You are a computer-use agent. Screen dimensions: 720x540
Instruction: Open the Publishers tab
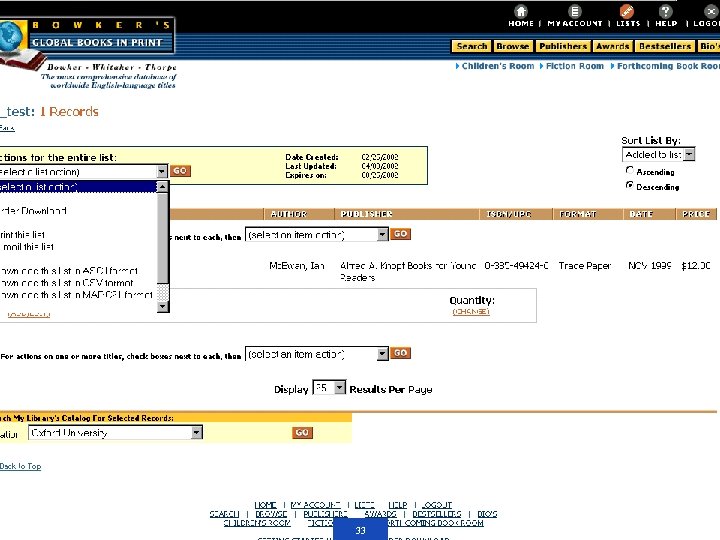563,46
